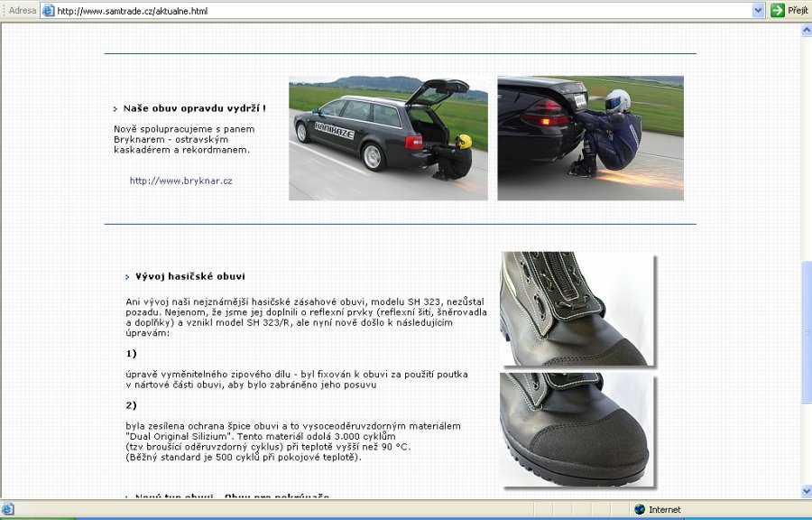Click bullet arrow beside 'Naše obuv opravdu vydrží'
The width and height of the screenshot is (812, 520).
(x=115, y=109)
